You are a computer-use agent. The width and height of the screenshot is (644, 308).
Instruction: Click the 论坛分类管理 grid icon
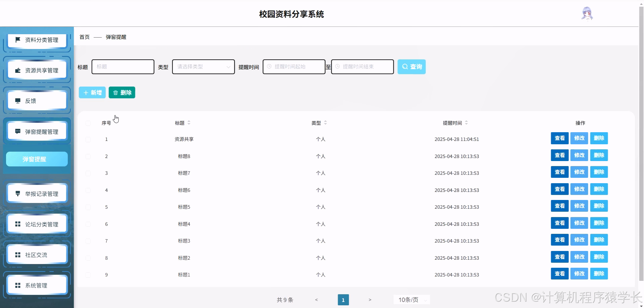click(18, 224)
